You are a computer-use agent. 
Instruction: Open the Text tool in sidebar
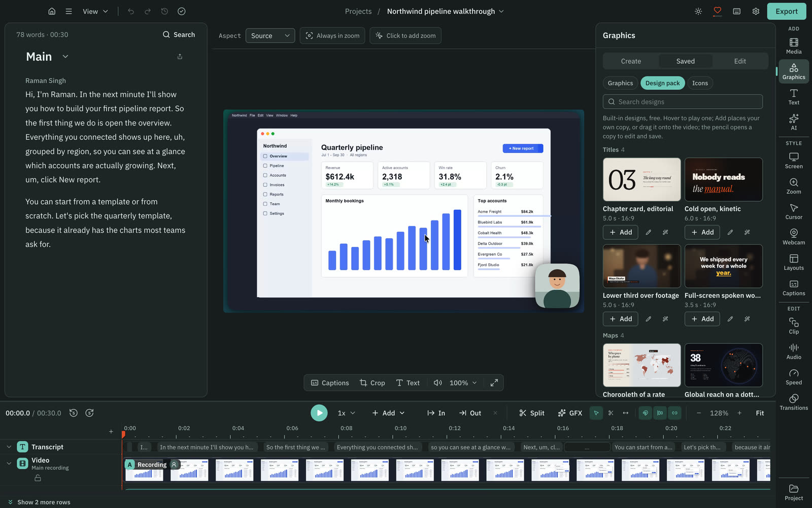(794, 97)
